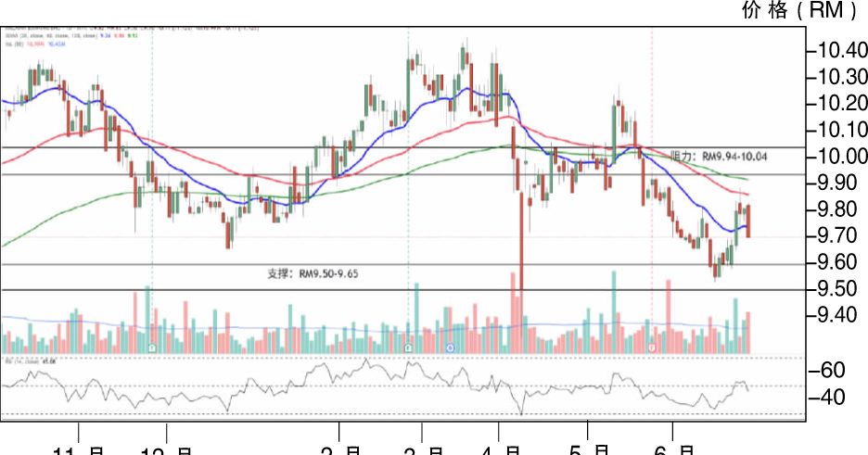
Task: Click the RSI axis value 60
Action: 833,371
